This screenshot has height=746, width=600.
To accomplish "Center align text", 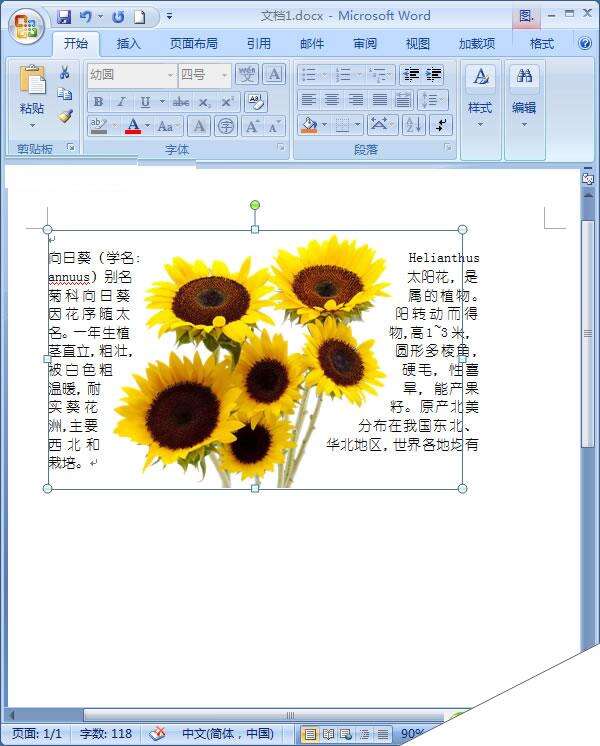I will point(332,100).
